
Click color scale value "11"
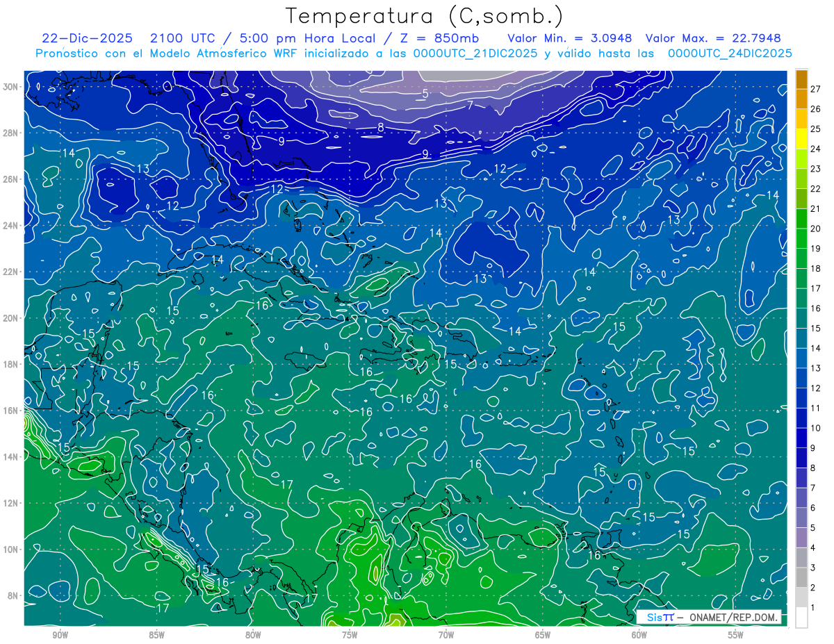coord(816,408)
